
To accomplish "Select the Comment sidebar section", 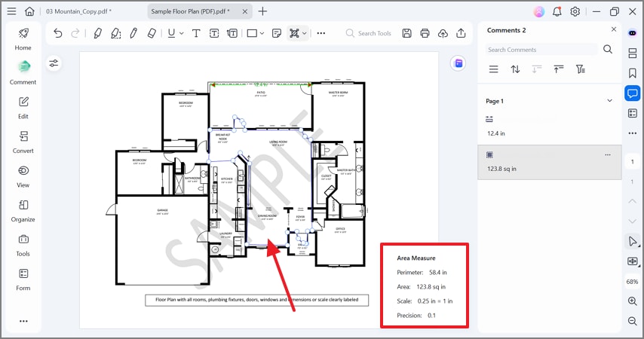I will (x=23, y=73).
